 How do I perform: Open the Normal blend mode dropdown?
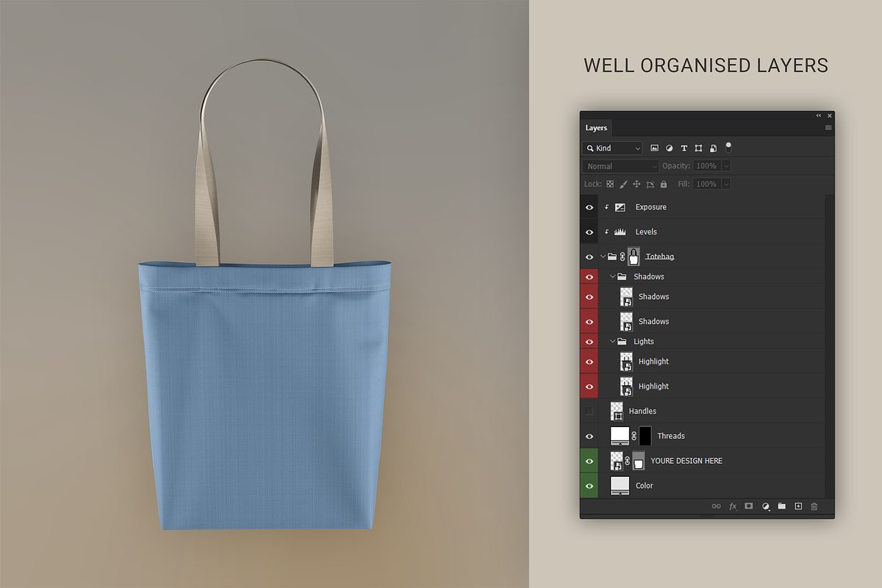(621, 166)
